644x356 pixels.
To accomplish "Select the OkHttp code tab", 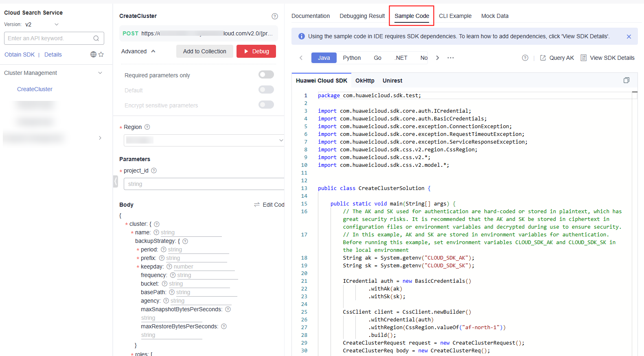I will coord(365,81).
